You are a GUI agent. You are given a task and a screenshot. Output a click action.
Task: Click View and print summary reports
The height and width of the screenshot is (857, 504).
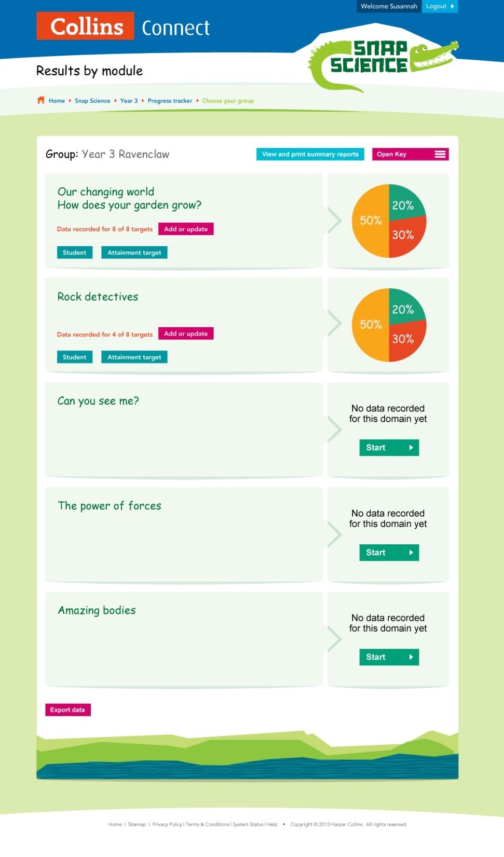click(x=310, y=154)
